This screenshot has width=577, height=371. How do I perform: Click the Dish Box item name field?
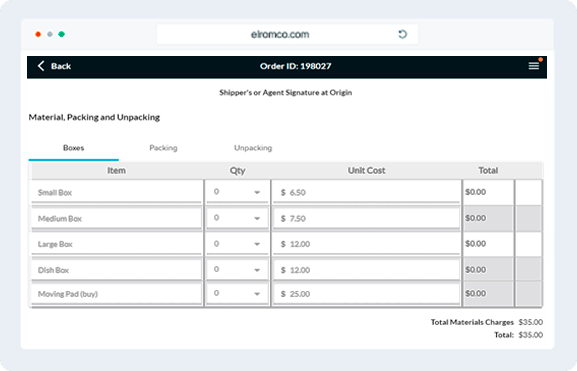(116, 270)
